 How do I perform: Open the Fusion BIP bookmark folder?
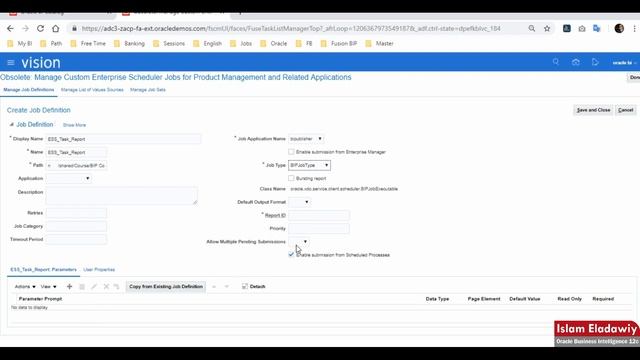coord(339,43)
